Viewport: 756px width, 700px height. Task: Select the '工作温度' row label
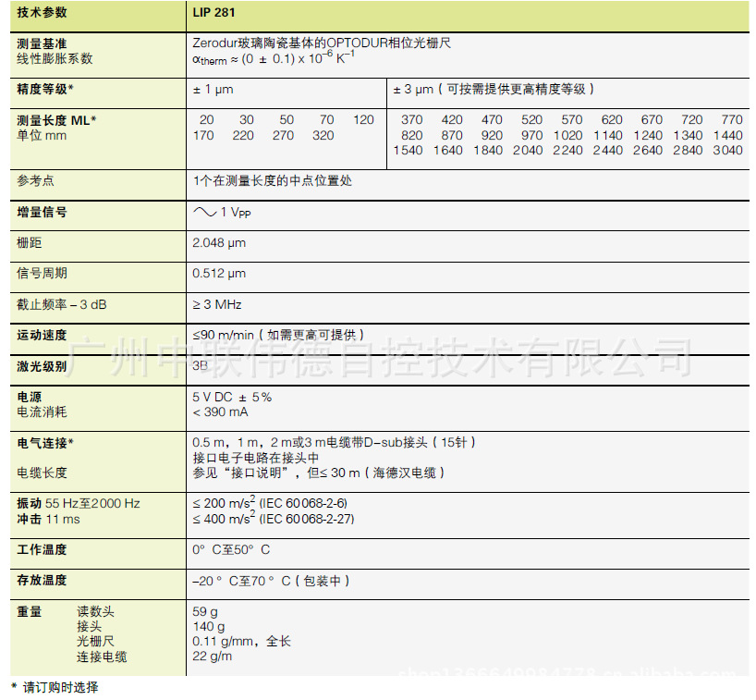pyautogui.click(x=42, y=549)
